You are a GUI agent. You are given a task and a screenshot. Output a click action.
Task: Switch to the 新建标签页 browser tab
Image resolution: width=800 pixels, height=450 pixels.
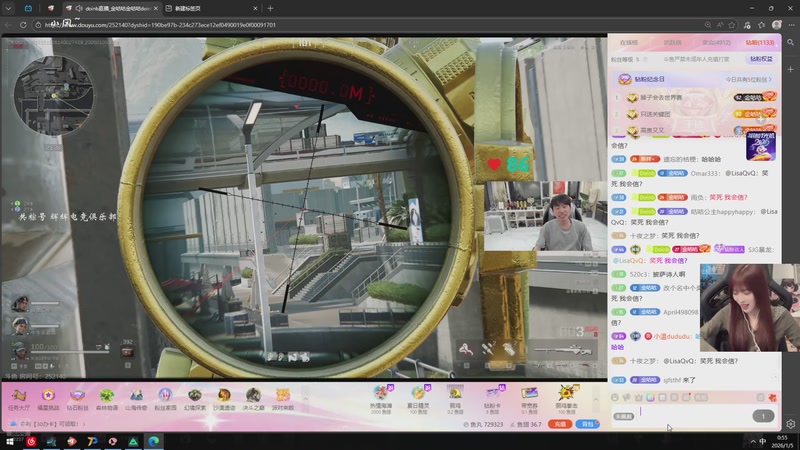point(211,8)
